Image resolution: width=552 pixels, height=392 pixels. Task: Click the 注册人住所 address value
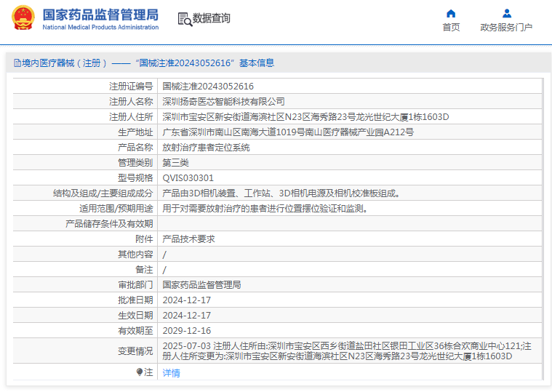305,117
